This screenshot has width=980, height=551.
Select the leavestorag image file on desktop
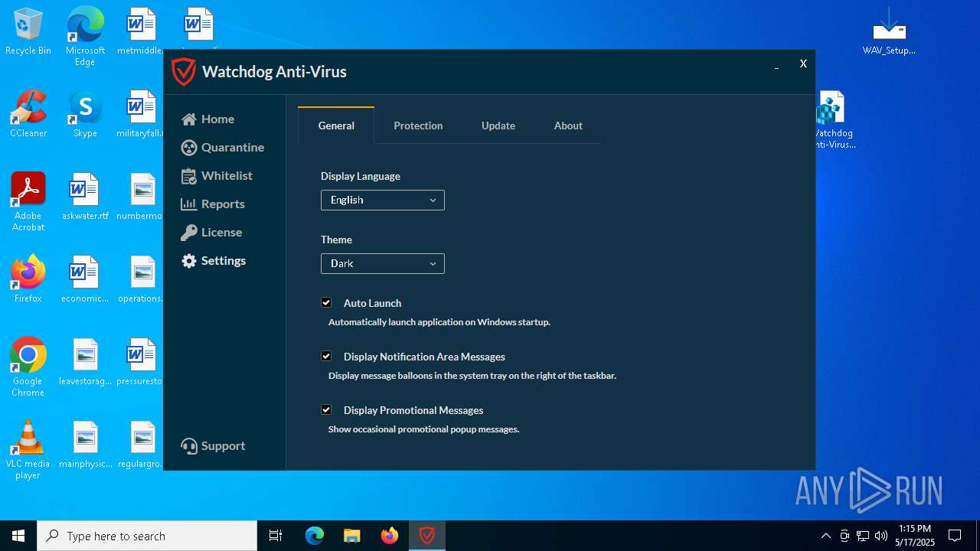point(85,362)
